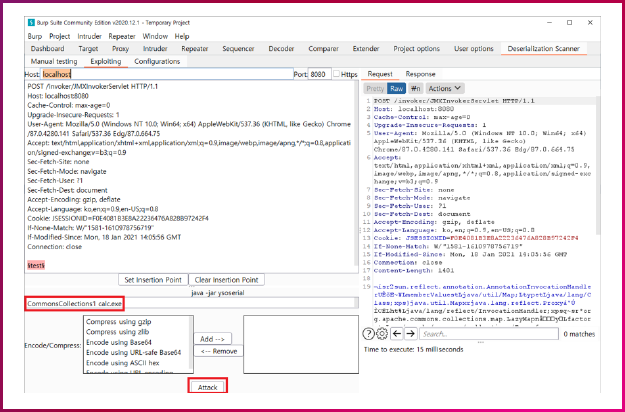
Task: Go to previous search match arrow
Action: (397, 334)
